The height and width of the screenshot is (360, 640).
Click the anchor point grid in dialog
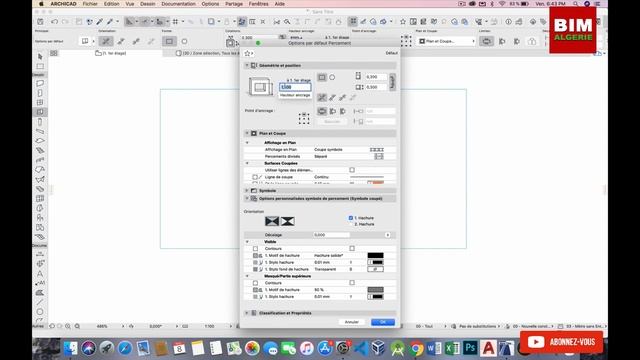(304, 118)
